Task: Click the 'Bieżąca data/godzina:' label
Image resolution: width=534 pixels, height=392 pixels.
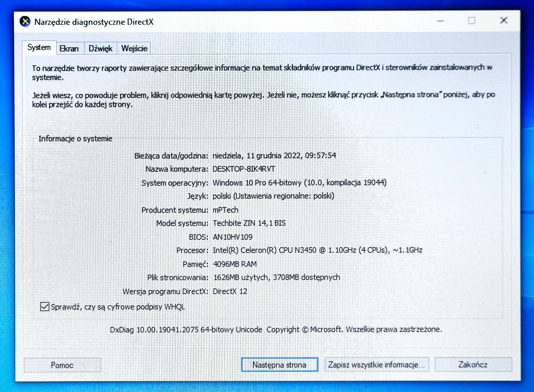Action: (x=171, y=156)
